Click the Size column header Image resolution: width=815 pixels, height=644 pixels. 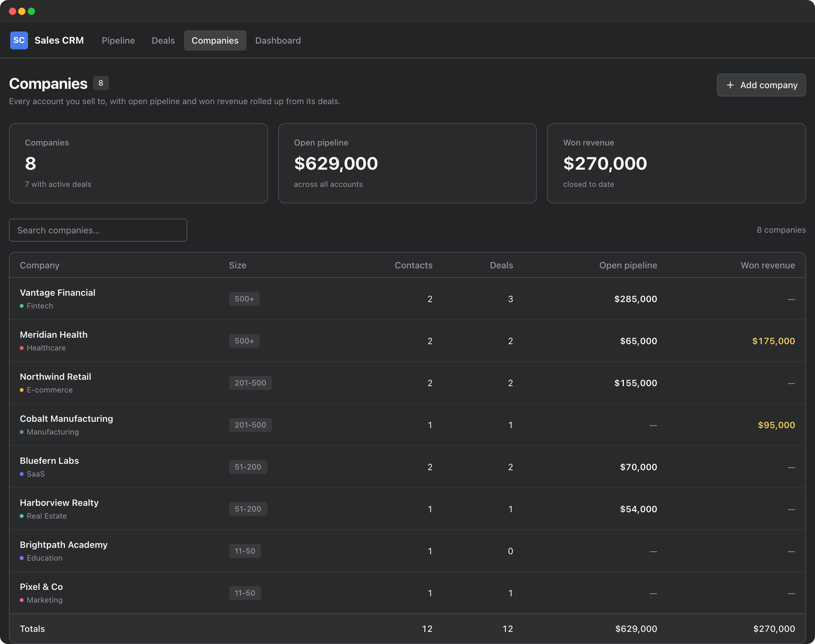click(x=237, y=265)
